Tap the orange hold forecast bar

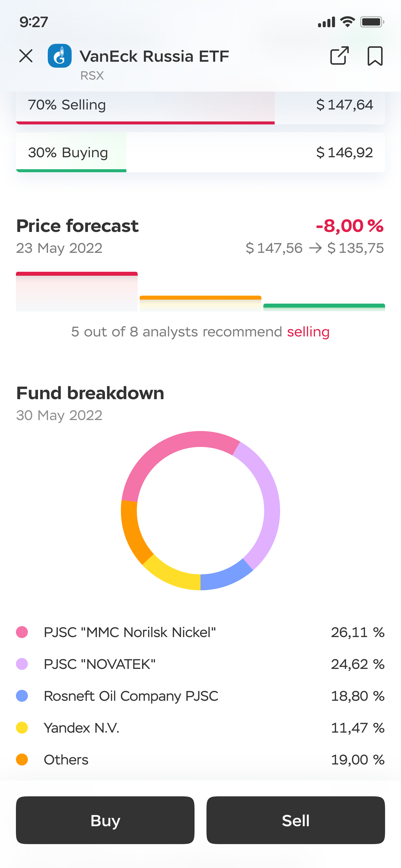click(x=200, y=303)
